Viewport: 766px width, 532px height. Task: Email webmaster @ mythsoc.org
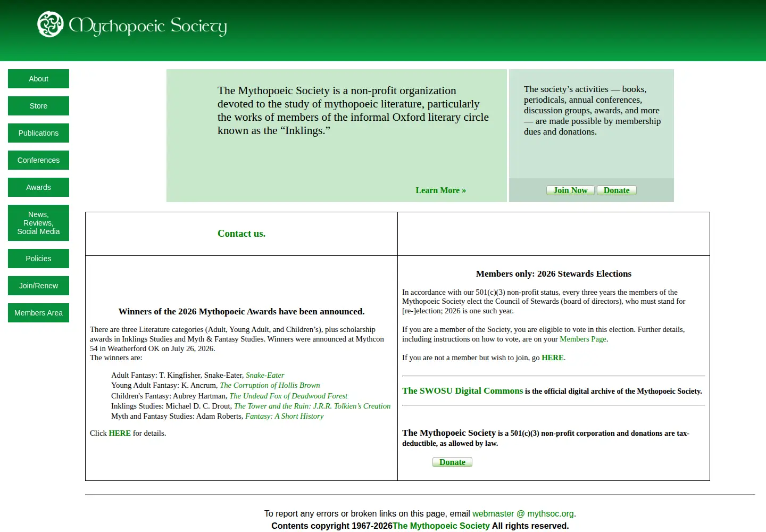(523, 513)
